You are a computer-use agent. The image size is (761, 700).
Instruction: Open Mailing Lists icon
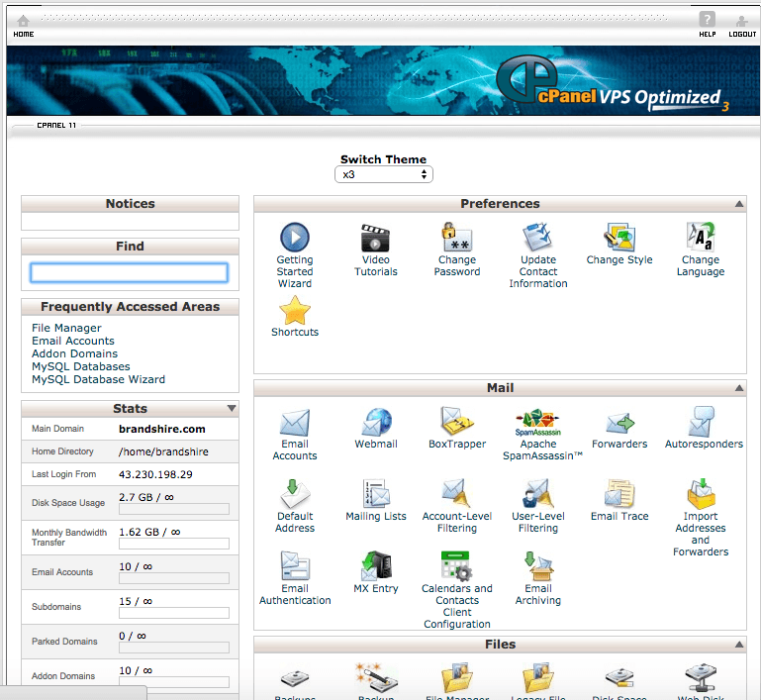(x=376, y=494)
